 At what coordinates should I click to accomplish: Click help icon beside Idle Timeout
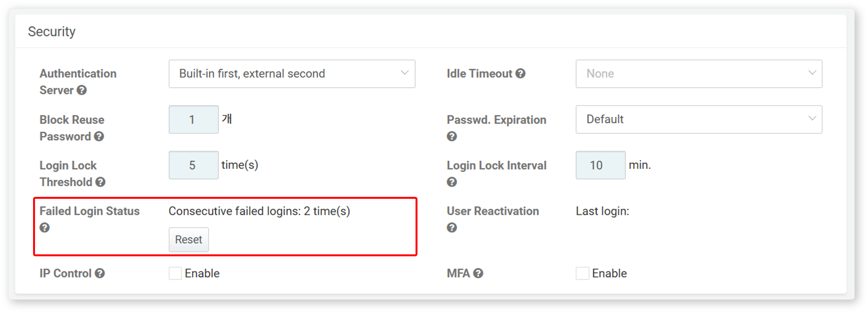520,73
